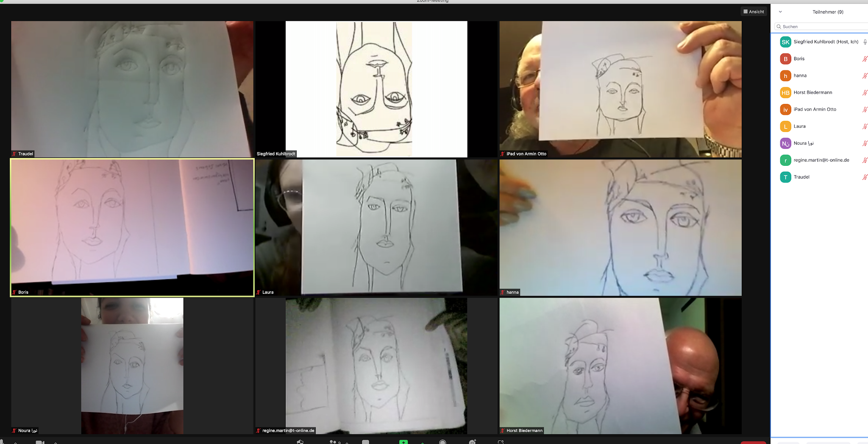The width and height of the screenshot is (868, 444).
Task: Collapse the Teilnehmer panel with the chevron
Action: (780, 12)
